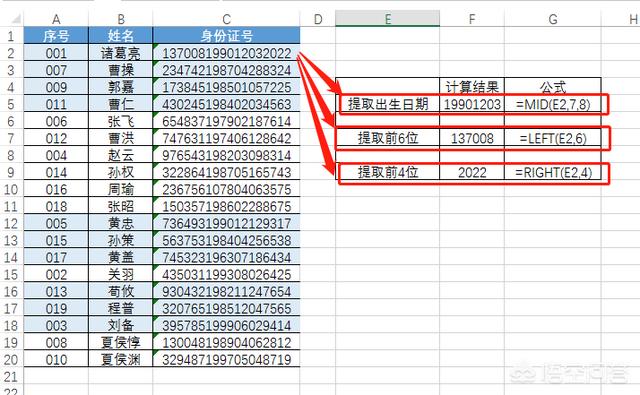The height and width of the screenshot is (395, 640).
Task: Click the 序号 header cell
Action: [x=56, y=36]
